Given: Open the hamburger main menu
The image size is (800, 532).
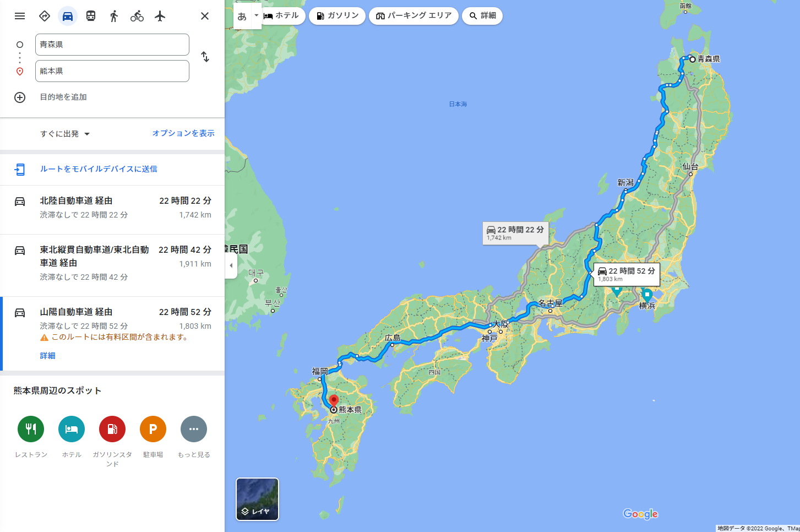Looking at the screenshot, I should [x=20, y=16].
